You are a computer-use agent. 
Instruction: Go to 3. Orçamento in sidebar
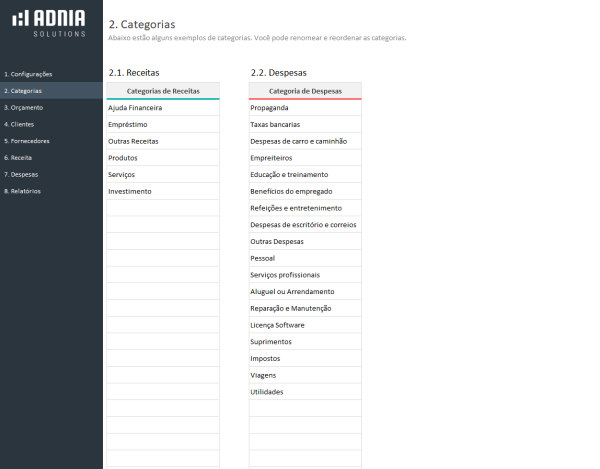[x=24, y=107]
